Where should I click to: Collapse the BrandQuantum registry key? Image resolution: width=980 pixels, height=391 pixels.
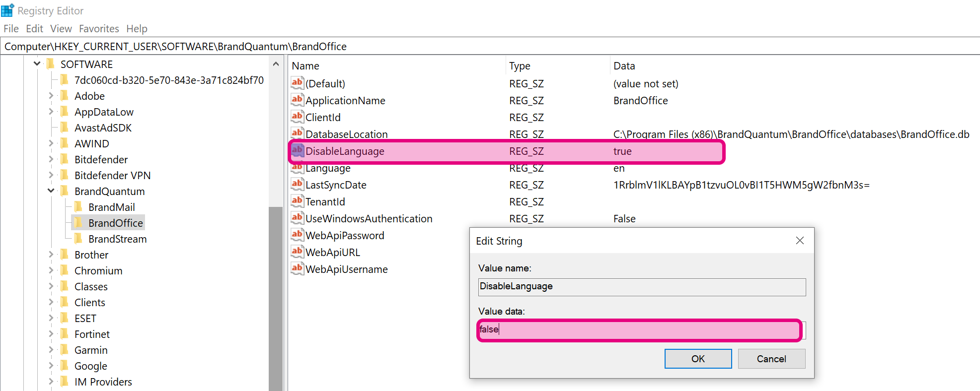point(51,191)
